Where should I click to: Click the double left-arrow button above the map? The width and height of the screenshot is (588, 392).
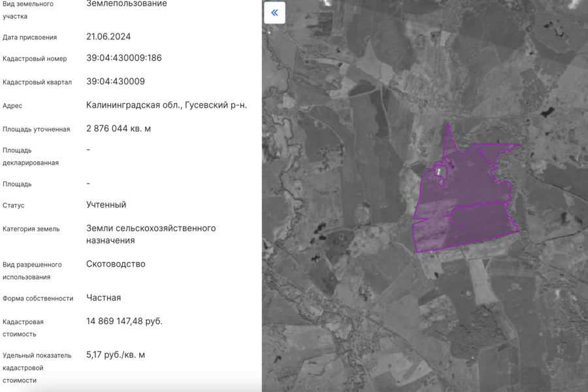(x=274, y=12)
